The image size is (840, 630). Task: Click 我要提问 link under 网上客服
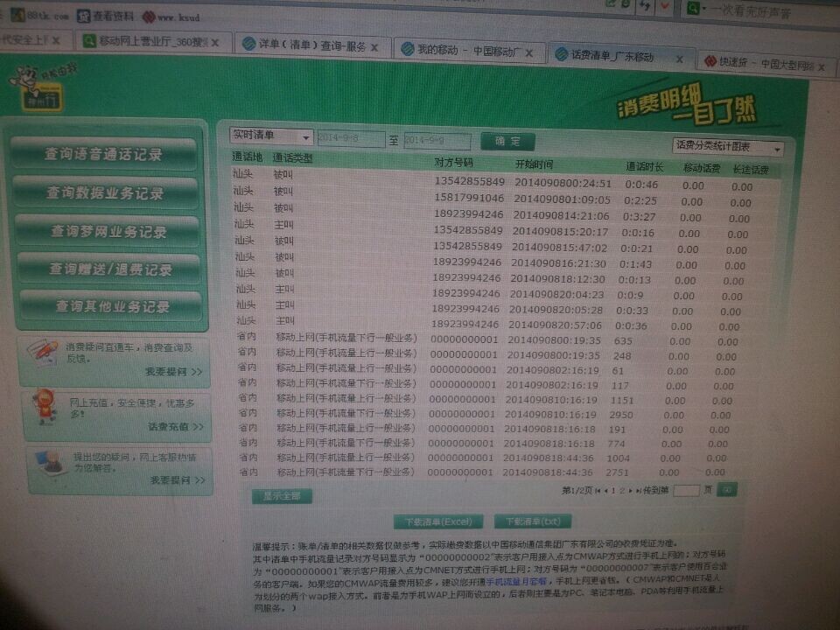coord(178,480)
